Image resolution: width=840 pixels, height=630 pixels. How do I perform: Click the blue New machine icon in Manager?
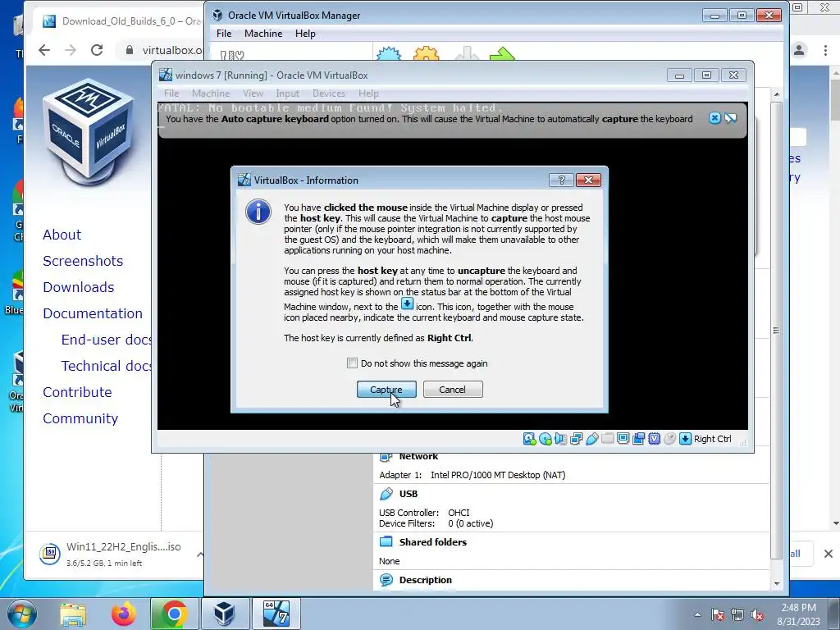tap(389, 53)
